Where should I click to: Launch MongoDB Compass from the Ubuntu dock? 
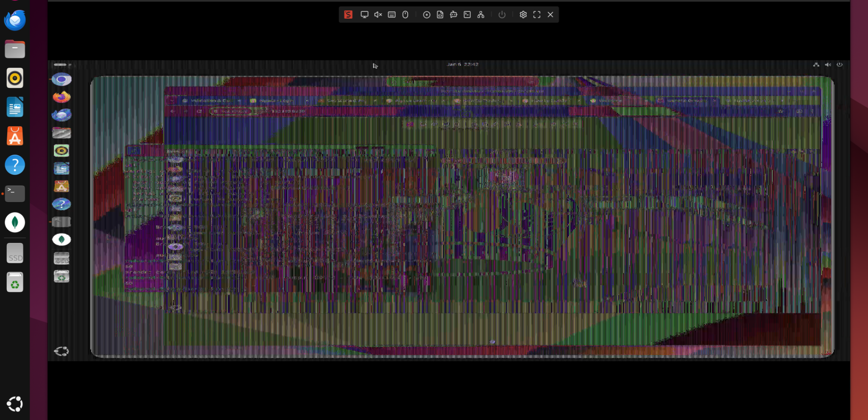click(x=15, y=222)
